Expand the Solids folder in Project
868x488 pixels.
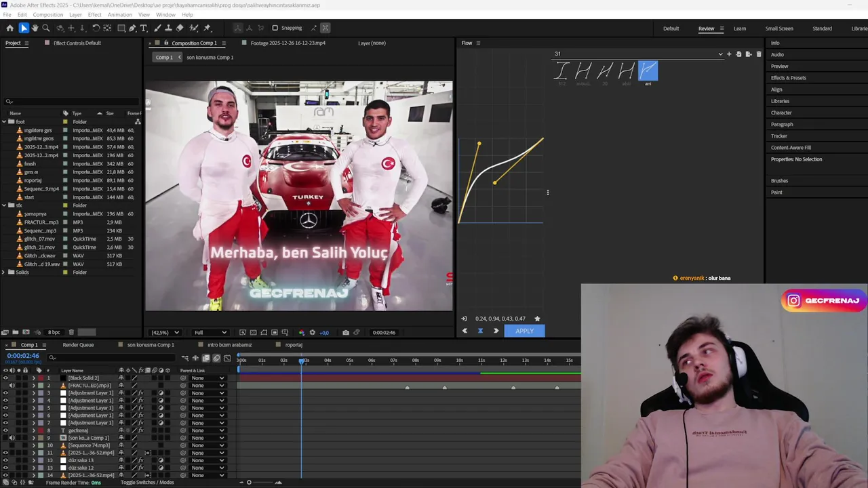(x=3, y=272)
